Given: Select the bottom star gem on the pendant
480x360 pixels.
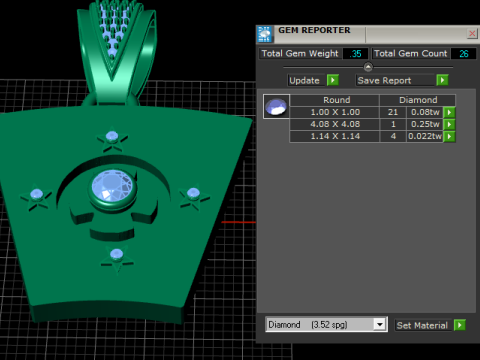Looking at the screenshot, I should [x=117, y=254].
